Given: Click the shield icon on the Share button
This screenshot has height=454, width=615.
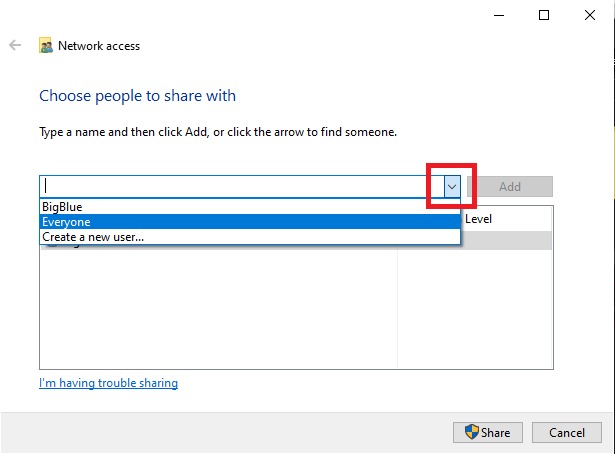Looking at the screenshot, I should tap(472, 432).
